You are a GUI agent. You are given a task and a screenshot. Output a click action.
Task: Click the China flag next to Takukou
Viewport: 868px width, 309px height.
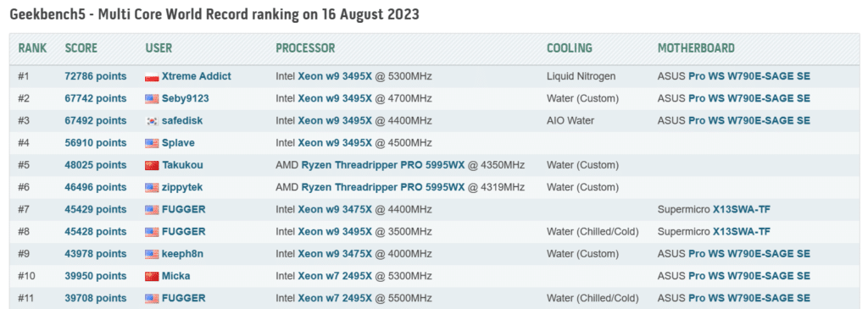point(152,165)
